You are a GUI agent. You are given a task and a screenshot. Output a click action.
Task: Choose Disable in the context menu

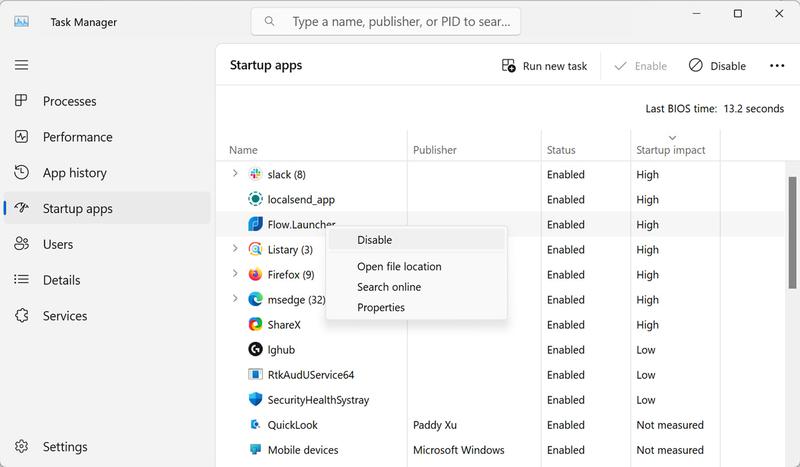point(375,240)
